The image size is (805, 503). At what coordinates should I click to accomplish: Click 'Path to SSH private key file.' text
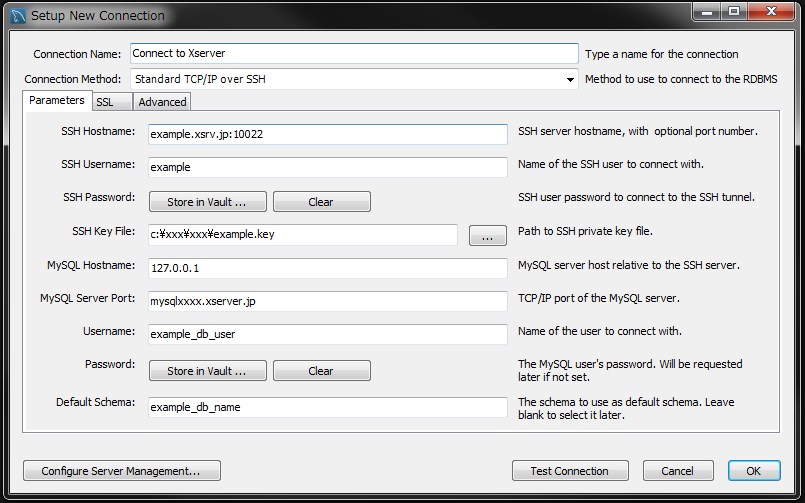[585, 231]
